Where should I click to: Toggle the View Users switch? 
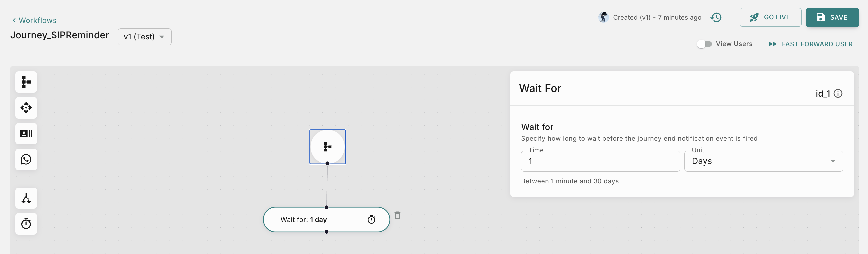704,44
